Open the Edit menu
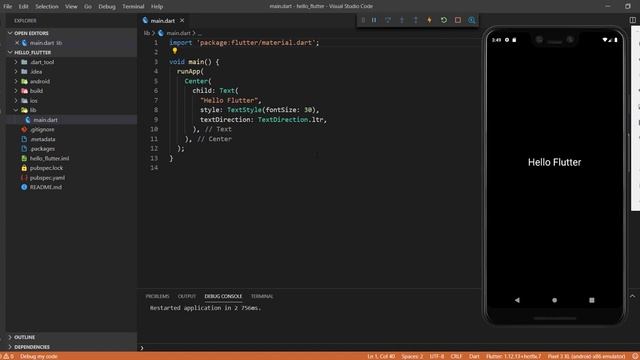The image size is (640, 360). click(23, 7)
